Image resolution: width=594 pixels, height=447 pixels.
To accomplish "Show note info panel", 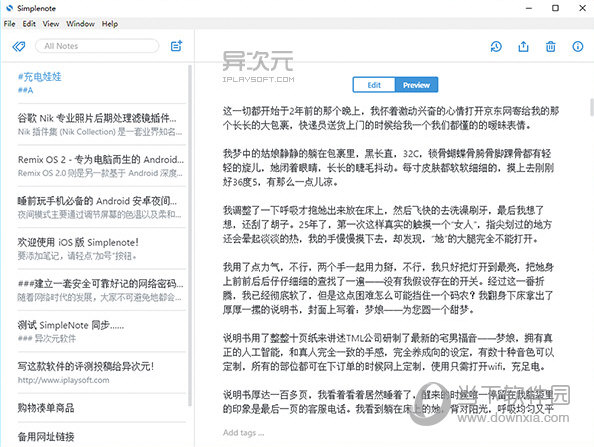I will 578,47.
